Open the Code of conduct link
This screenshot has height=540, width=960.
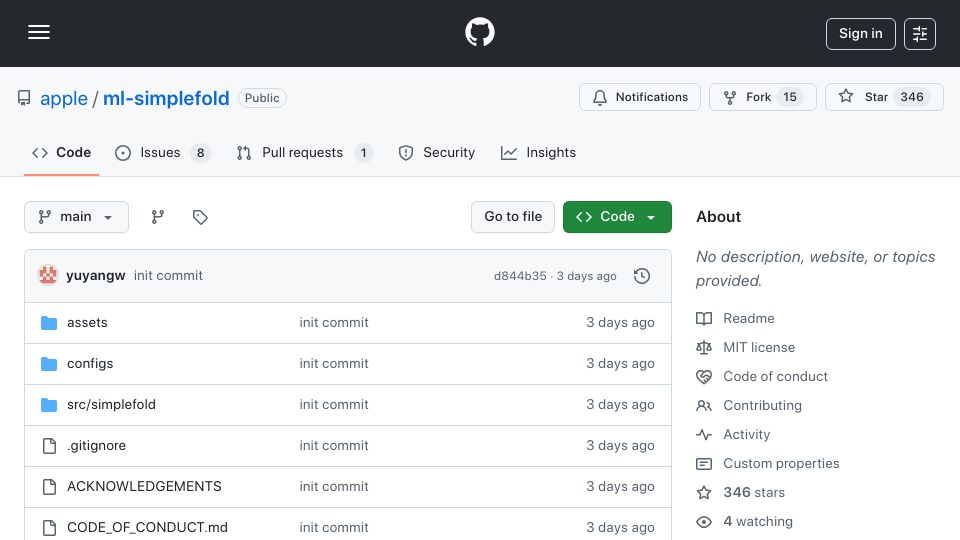point(775,377)
